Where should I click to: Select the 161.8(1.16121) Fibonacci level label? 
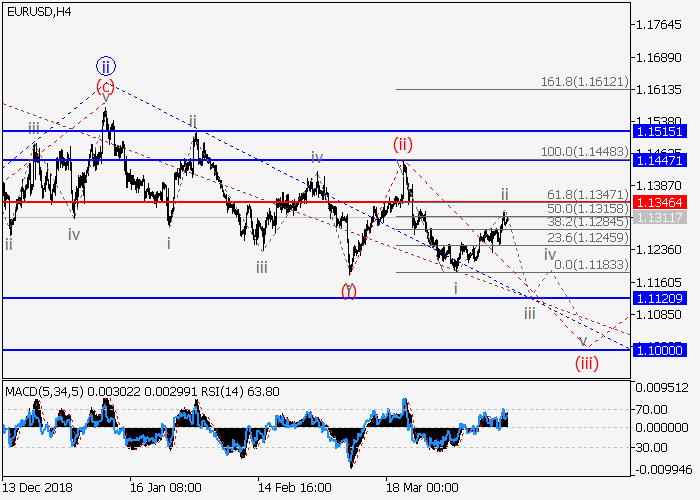click(583, 81)
